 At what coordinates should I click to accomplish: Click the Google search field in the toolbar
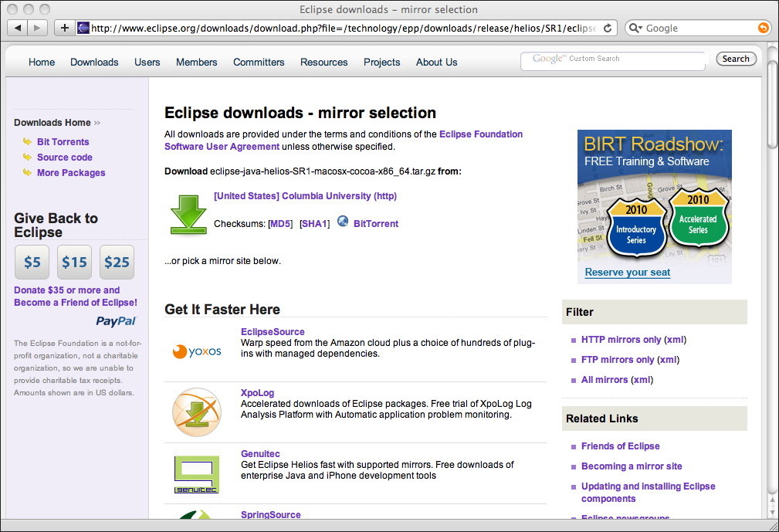698,29
